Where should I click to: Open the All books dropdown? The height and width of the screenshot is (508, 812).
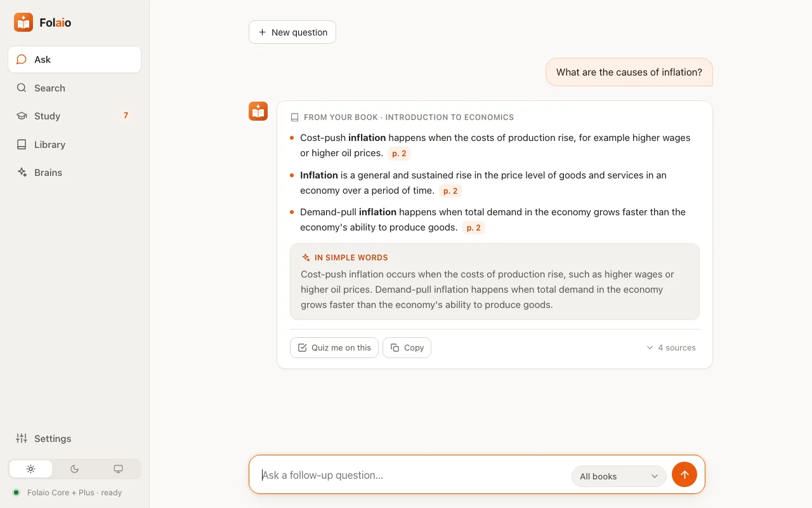[619, 476]
